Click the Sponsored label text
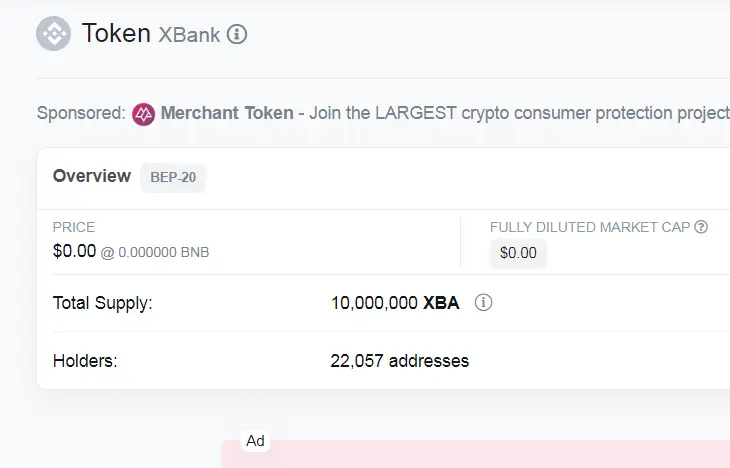This screenshot has width=730, height=468. [x=81, y=113]
